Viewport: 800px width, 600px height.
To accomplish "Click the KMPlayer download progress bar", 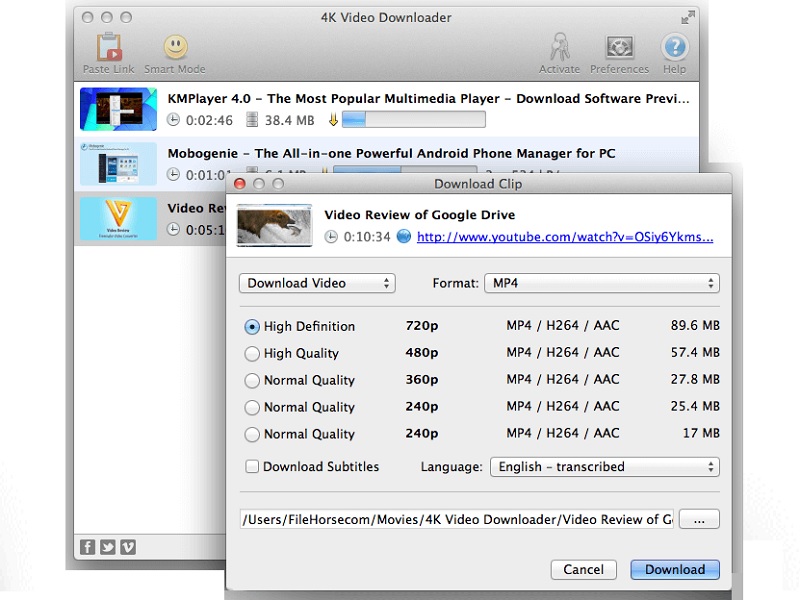I will (414, 120).
